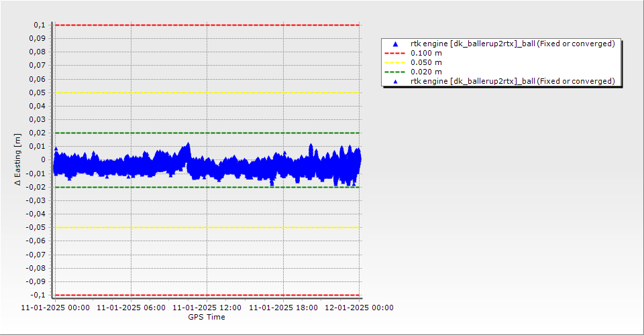
Task: Click the Δ Easting [m] axis title
Action: pyautogui.click(x=17, y=159)
